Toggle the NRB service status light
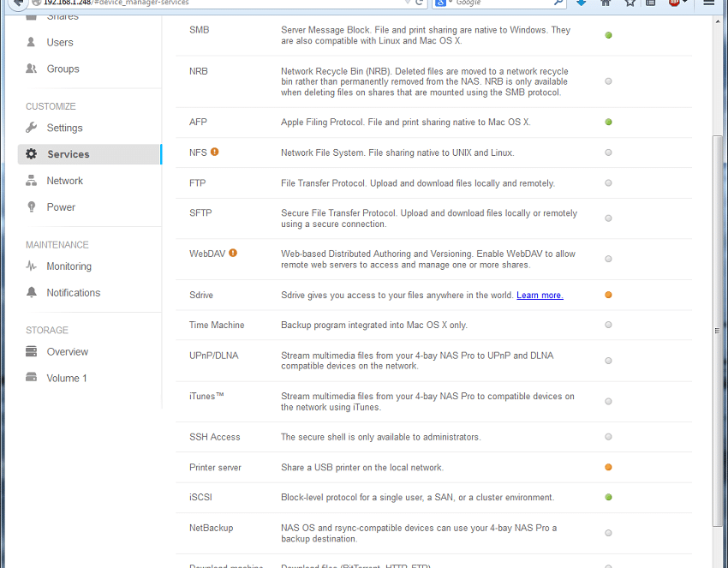The width and height of the screenshot is (728, 568). (x=608, y=81)
